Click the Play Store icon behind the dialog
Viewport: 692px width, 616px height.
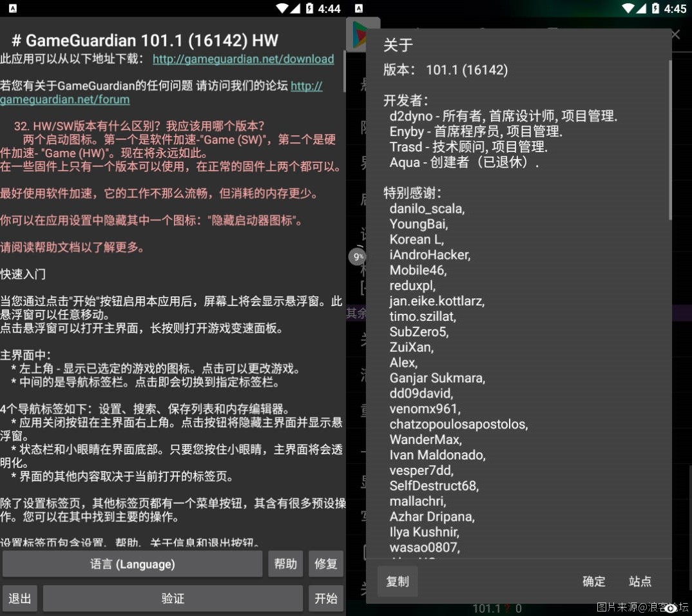[x=358, y=34]
